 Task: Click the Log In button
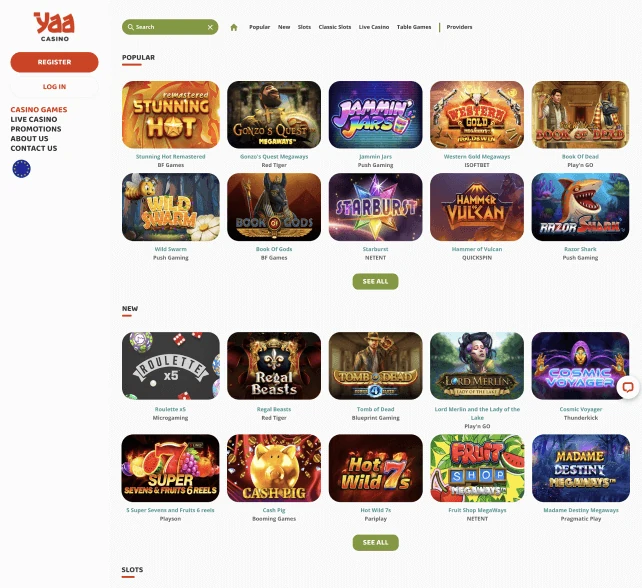(x=54, y=87)
